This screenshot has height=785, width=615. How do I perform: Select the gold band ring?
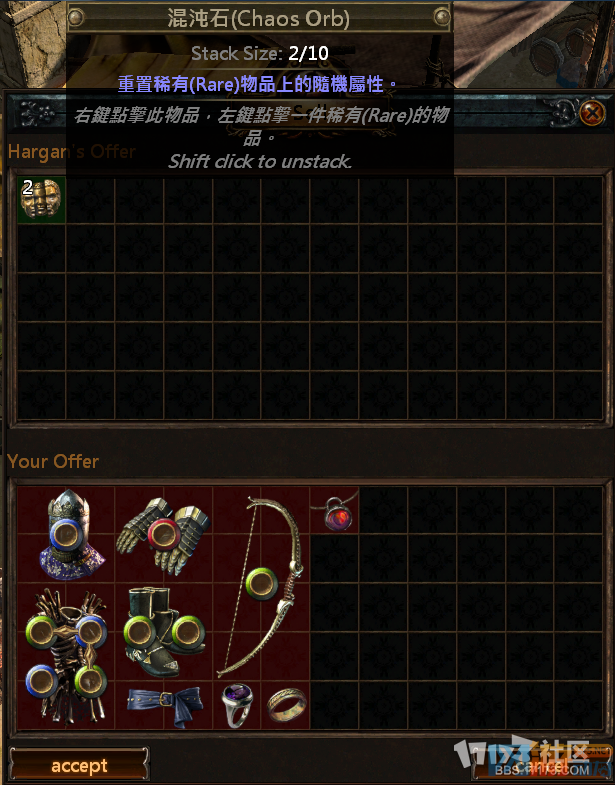(286, 704)
